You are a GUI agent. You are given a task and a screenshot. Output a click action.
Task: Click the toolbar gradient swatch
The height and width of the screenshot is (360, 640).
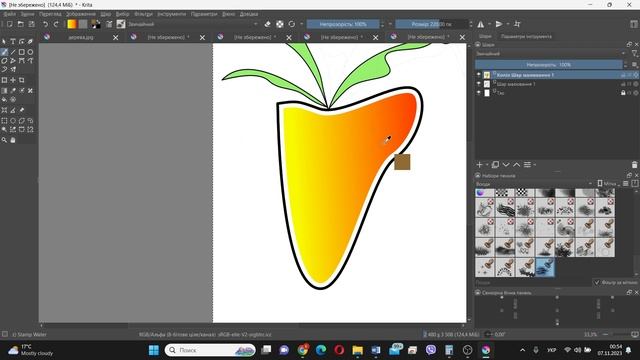tap(72, 24)
